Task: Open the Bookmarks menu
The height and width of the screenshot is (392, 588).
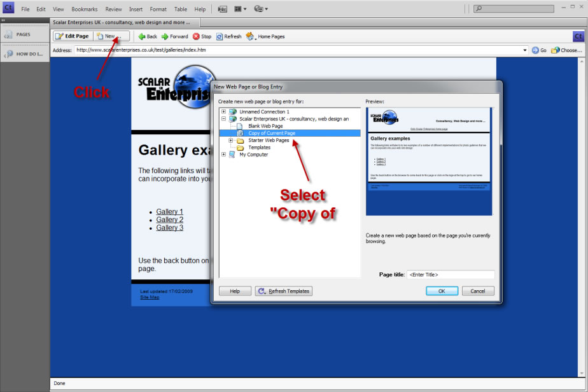Action: point(85,9)
